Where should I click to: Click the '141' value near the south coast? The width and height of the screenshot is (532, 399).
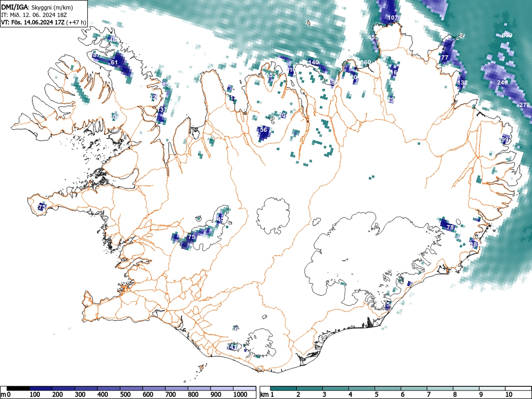pos(232,347)
